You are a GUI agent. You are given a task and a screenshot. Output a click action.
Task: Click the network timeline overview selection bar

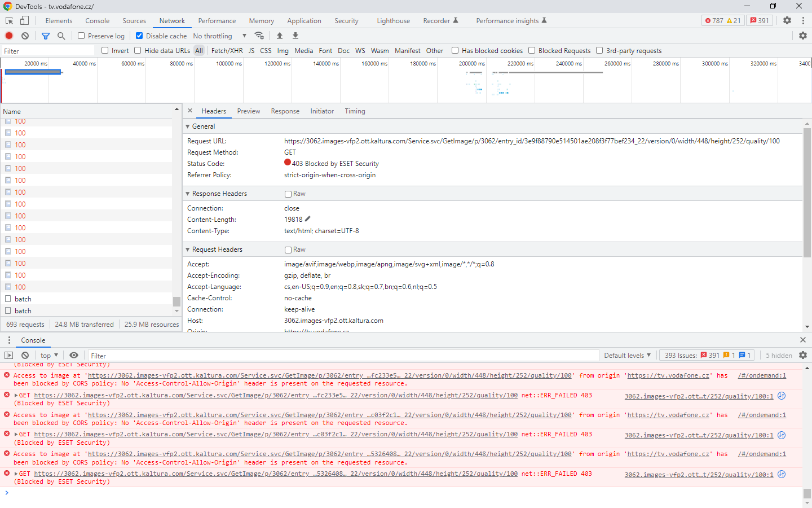(x=33, y=72)
